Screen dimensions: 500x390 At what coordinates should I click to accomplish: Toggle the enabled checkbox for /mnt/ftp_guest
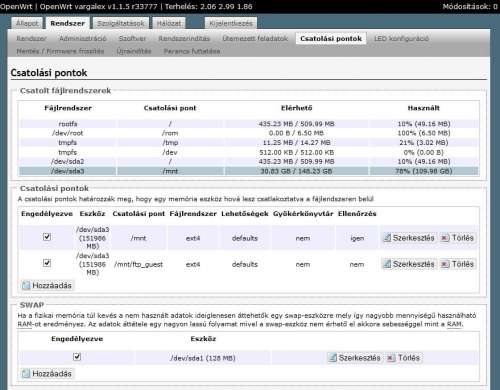(47, 263)
